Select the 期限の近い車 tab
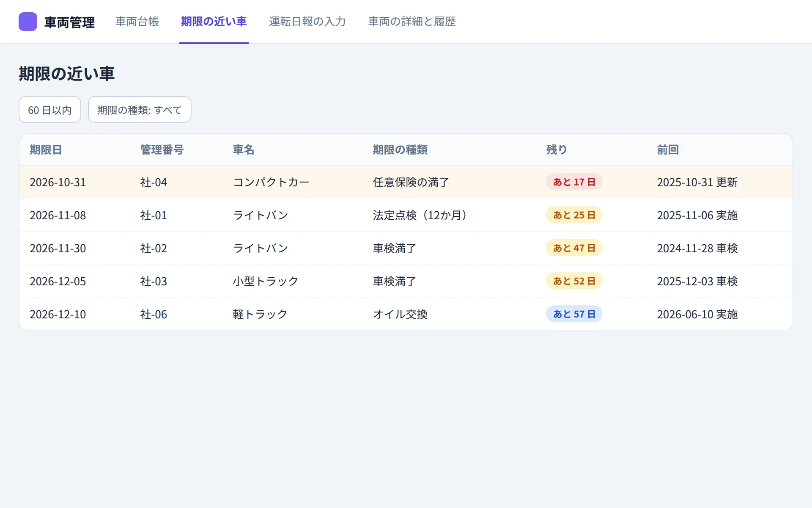The height and width of the screenshot is (508, 812). pyautogui.click(x=214, y=22)
